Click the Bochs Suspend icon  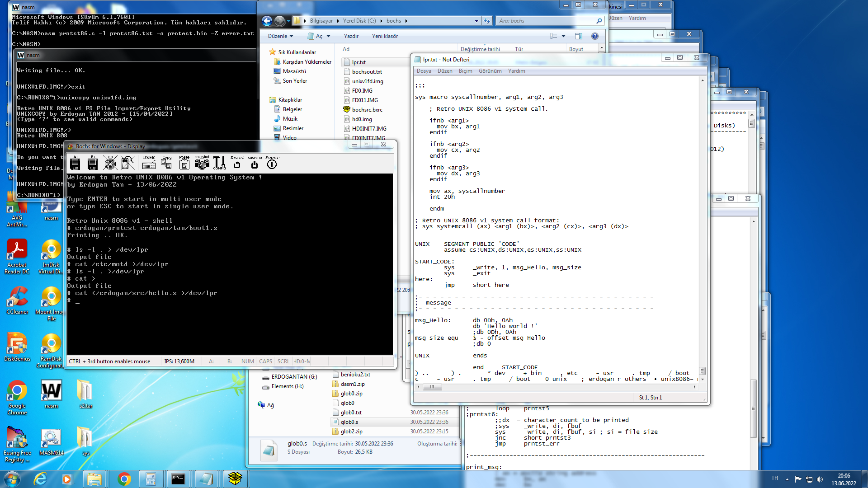[x=255, y=163]
